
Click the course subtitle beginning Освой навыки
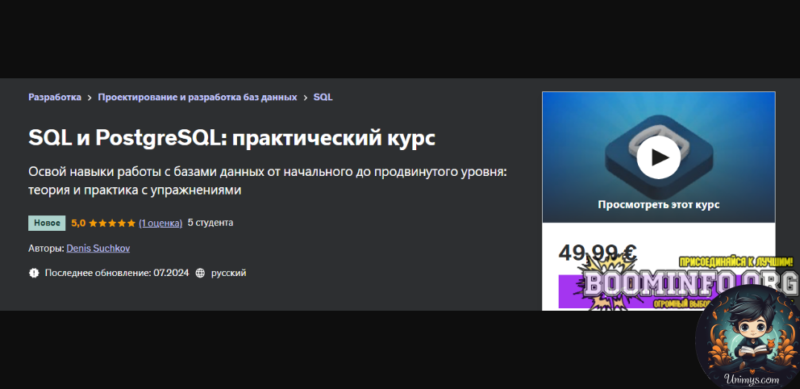pos(268,181)
